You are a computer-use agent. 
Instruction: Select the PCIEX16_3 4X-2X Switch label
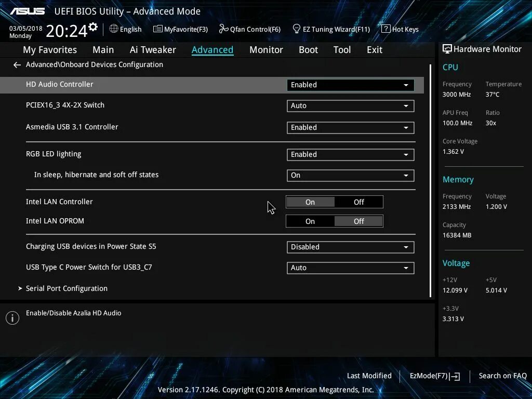coord(65,105)
